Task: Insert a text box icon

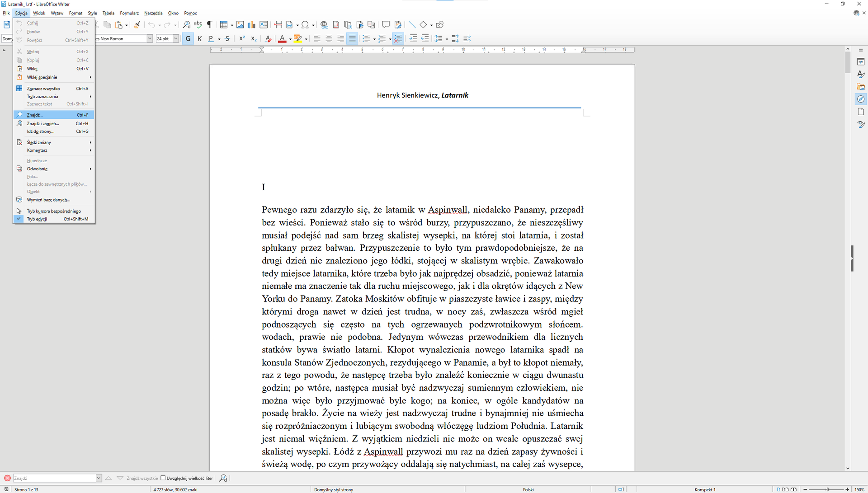Action: click(x=264, y=25)
